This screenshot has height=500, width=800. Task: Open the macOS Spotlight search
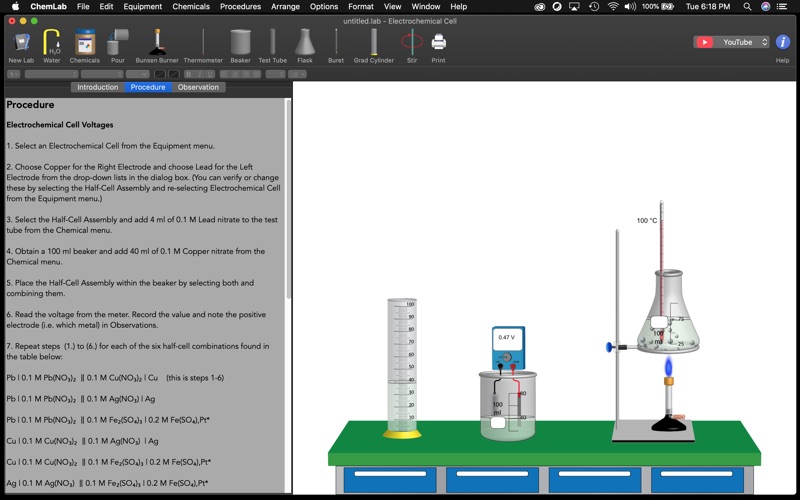tap(747, 7)
